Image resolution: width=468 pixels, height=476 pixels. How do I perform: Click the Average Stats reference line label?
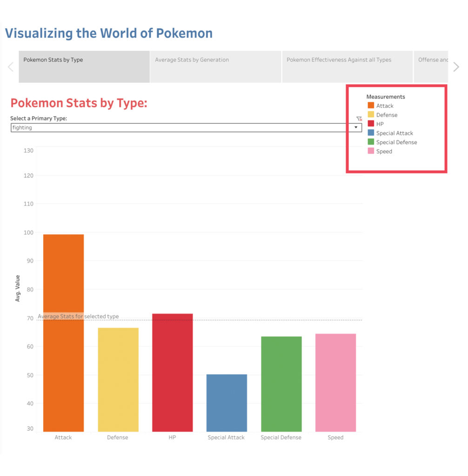click(78, 317)
